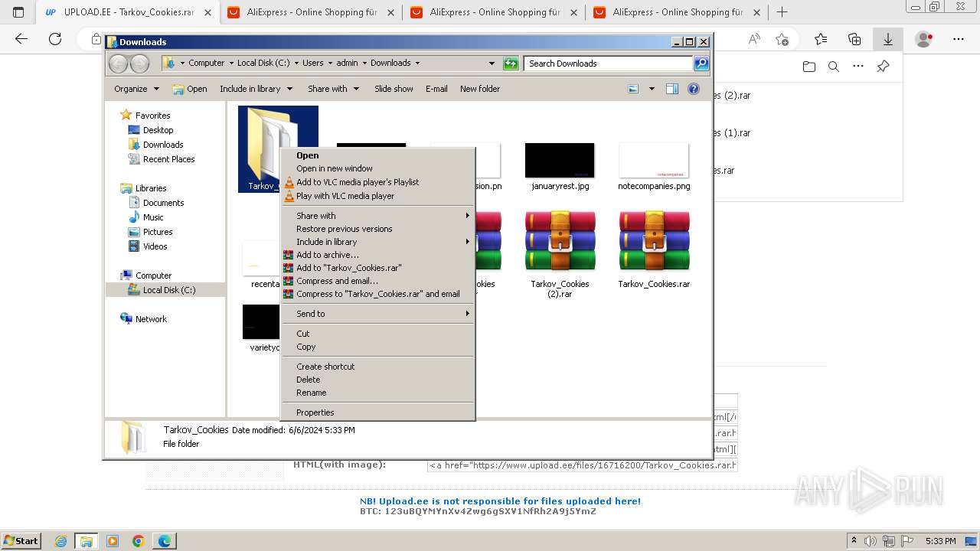Expand the Share with submenu in the context menu
Viewport: 980px width, 551px height.
[378, 216]
